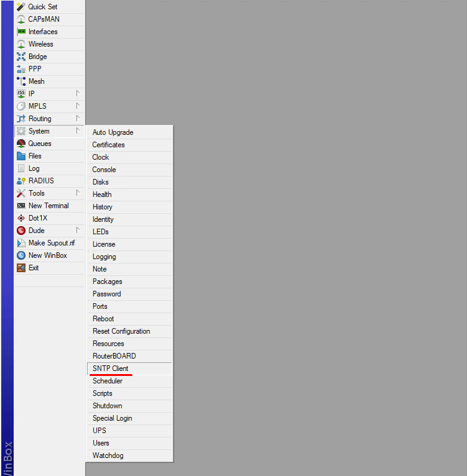
Task: Click the Quick Set wand icon
Action: pyautogui.click(x=21, y=7)
